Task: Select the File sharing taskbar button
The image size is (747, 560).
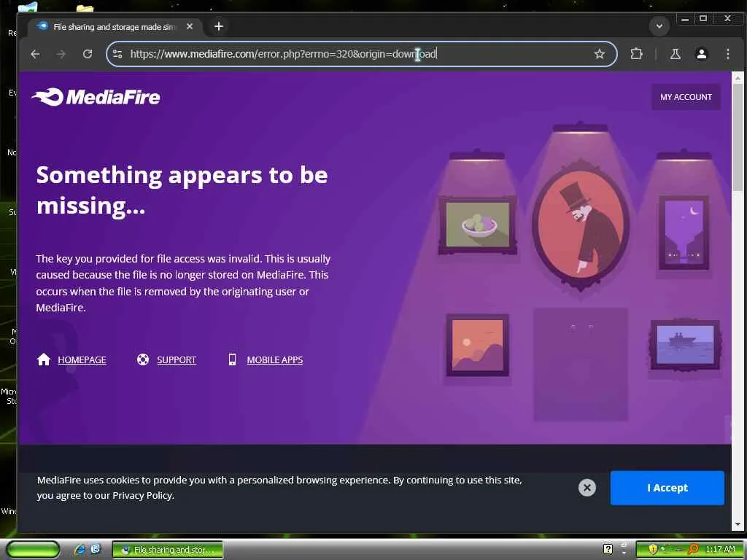Action: click(x=168, y=550)
